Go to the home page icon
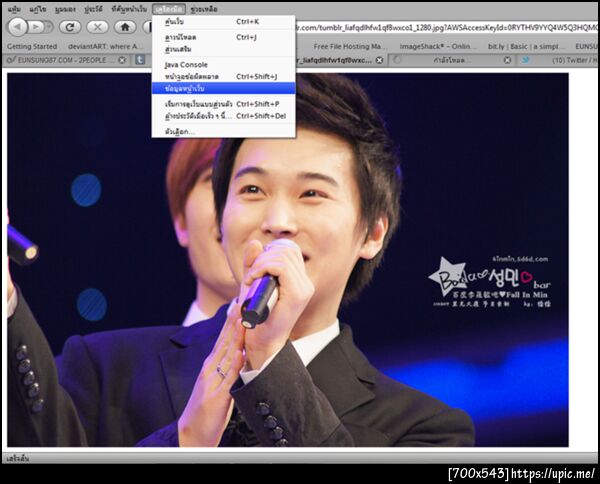Viewport: 600px width, 484px height. [125, 27]
